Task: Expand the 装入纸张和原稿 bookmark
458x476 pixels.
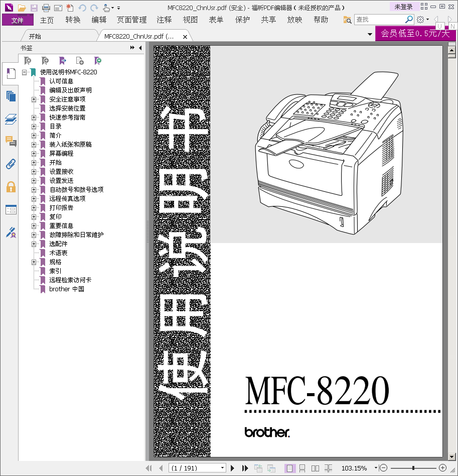Action: click(x=34, y=145)
